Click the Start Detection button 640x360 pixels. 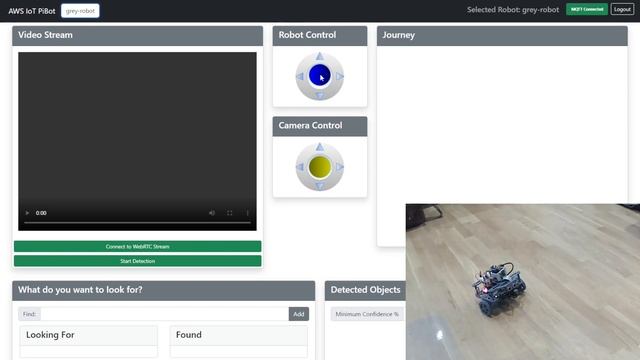pyautogui.click(x=138, y=261)
